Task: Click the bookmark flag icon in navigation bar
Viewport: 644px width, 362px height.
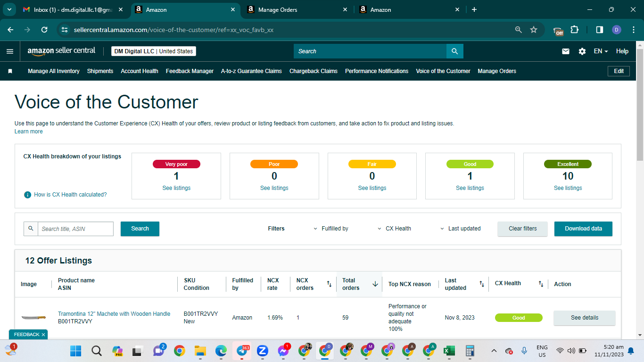Action: click(10, 71)
